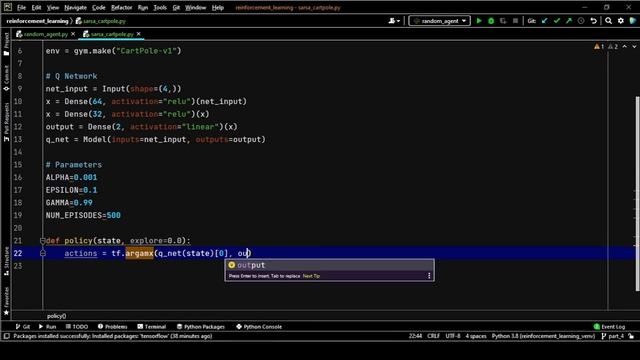Run with coverage toolbar icon
The height and width of the screenshot is (360, 640).
click(x=503, y=21)
